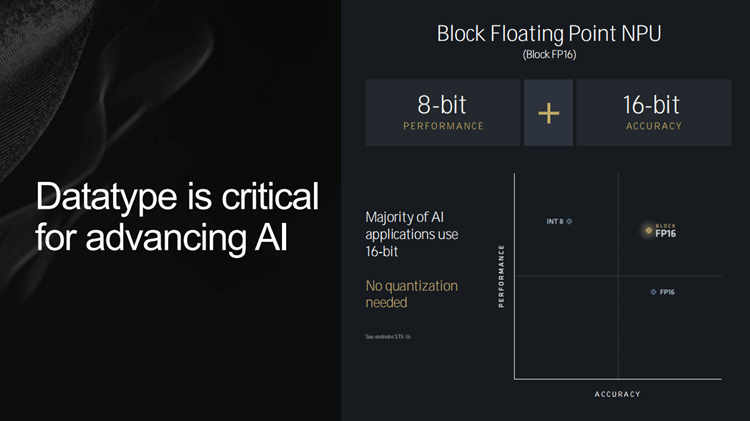This screenshot has height=421, width=750.
Task: Click the Block FP16 chart label text
Action: click(666, 231)
